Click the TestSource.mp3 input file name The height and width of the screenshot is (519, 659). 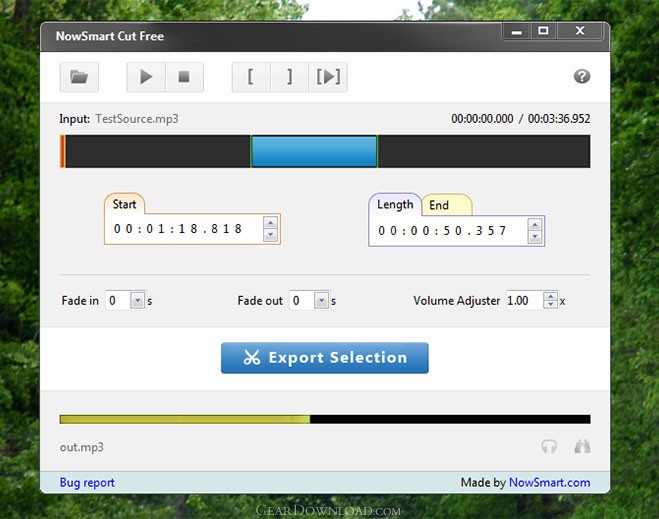[x=137, y=119]
